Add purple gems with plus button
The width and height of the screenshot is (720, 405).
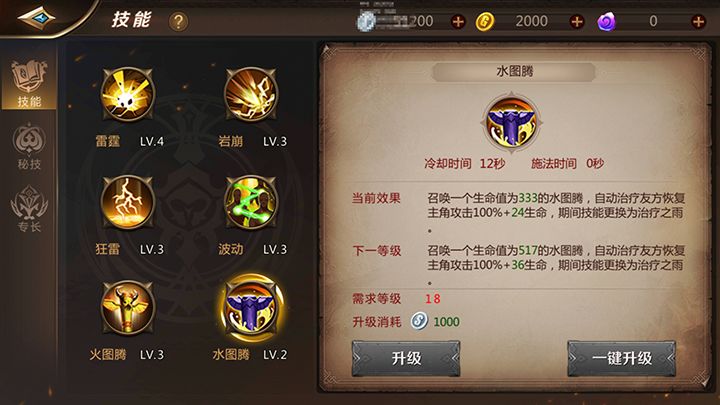click(698, 21)
